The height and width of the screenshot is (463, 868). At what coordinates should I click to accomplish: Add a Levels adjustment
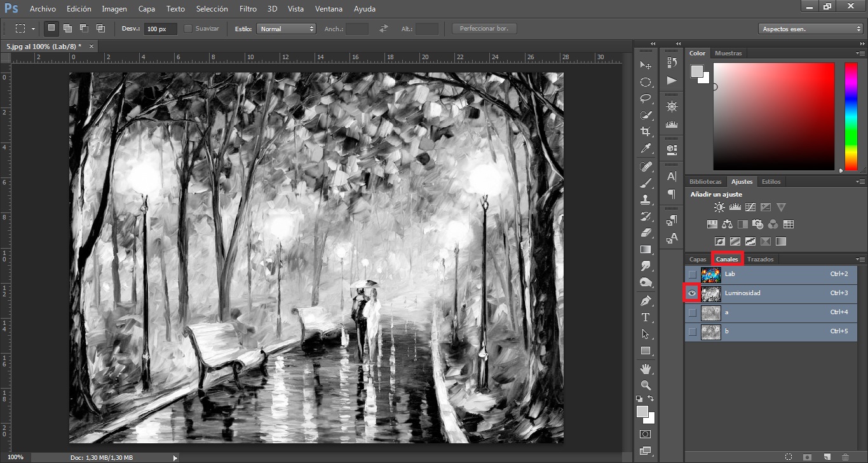point(735,207)
